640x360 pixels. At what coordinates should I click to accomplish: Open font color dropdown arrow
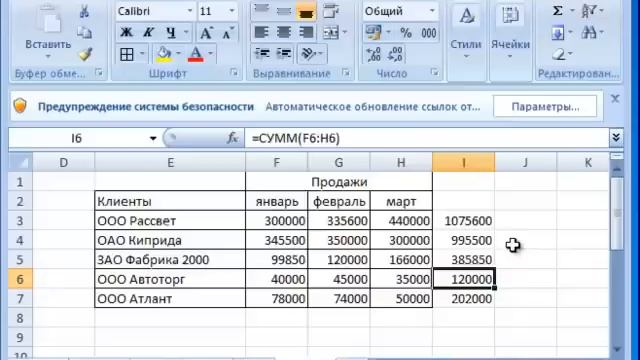coord(211,53)
